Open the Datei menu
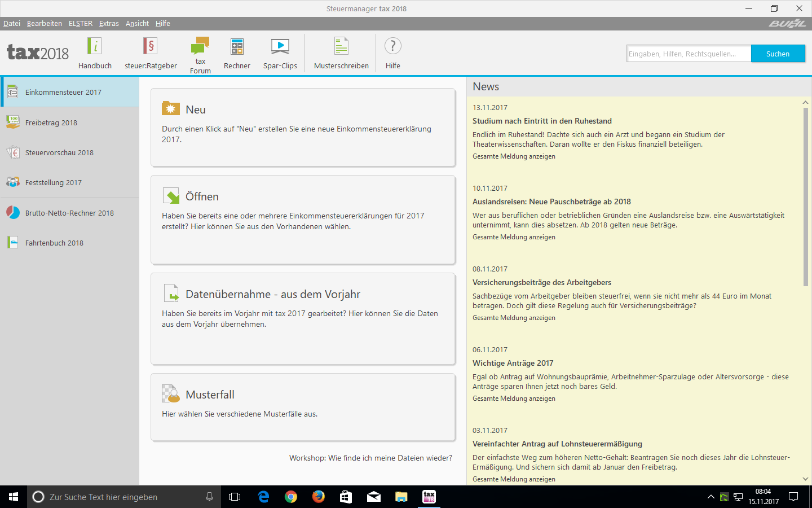Image resolution: width=812 pixels, height=508 pixels. coord(12,24)
